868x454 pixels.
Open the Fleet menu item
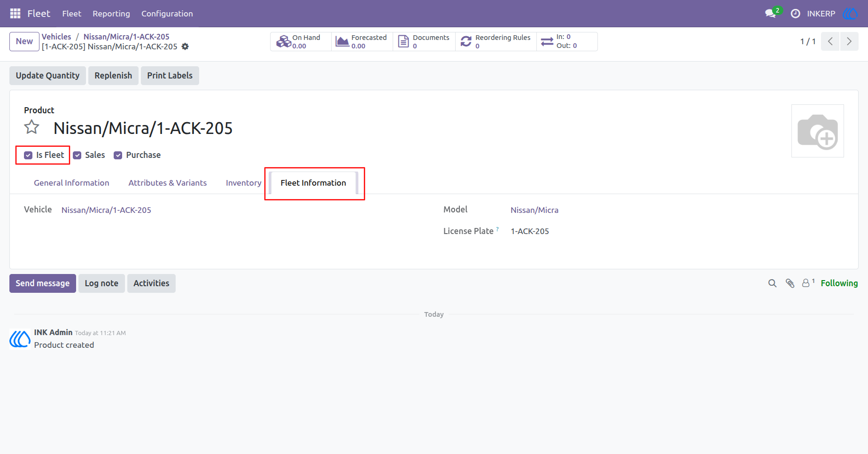click(71, 14)
